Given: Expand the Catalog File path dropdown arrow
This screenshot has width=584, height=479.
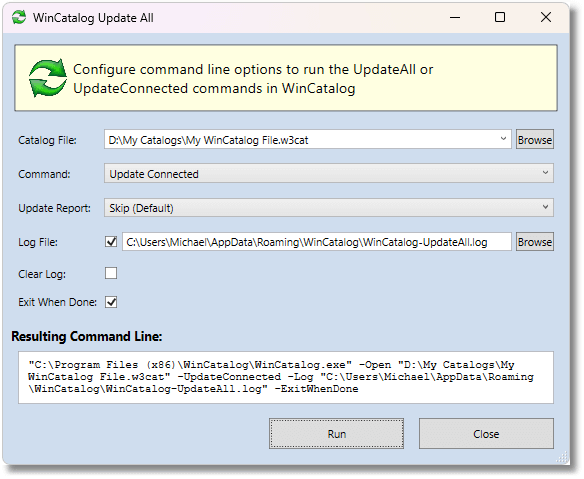Looking at the screenshot, I should tap(503, 139).
